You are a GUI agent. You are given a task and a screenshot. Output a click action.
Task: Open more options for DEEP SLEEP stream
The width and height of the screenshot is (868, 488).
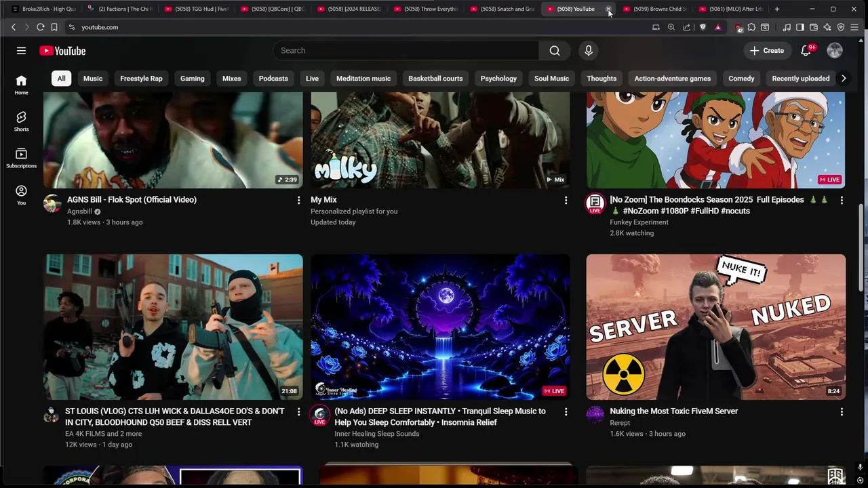pos(566,411)
